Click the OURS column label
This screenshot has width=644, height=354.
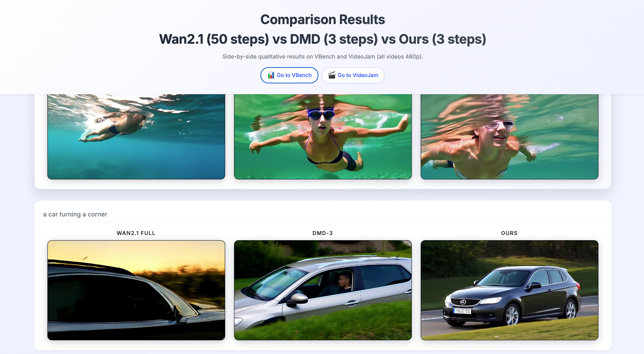click(x=509, y=233)
